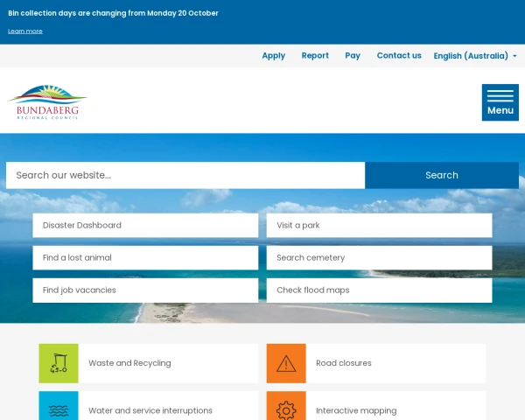The width and height of the screenshot is (525, 420).
Task: Open the Visit a park quick link
Action: click(380, 226)
